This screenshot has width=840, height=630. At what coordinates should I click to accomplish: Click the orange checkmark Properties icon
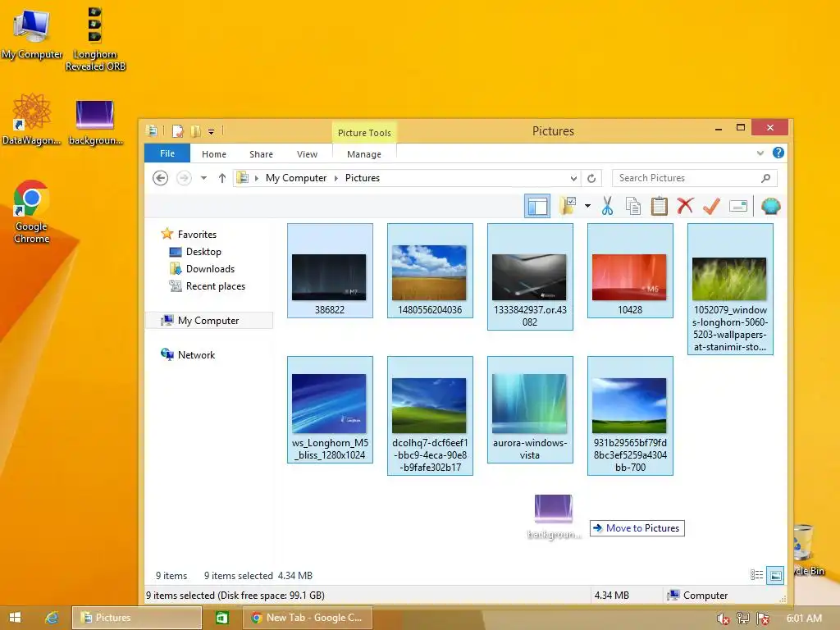(711, 206)
